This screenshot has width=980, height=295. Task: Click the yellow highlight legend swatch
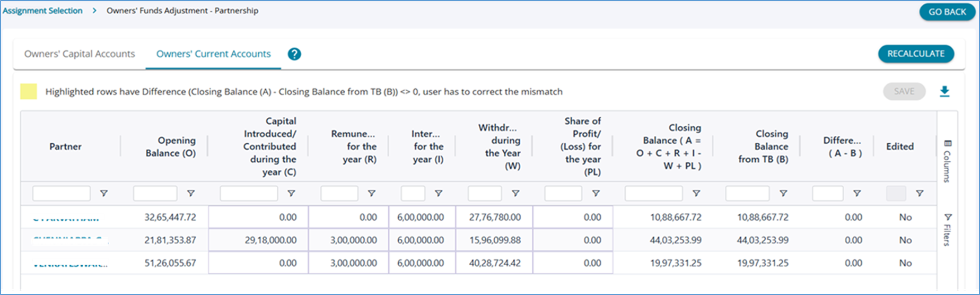[x=29, y=91]
